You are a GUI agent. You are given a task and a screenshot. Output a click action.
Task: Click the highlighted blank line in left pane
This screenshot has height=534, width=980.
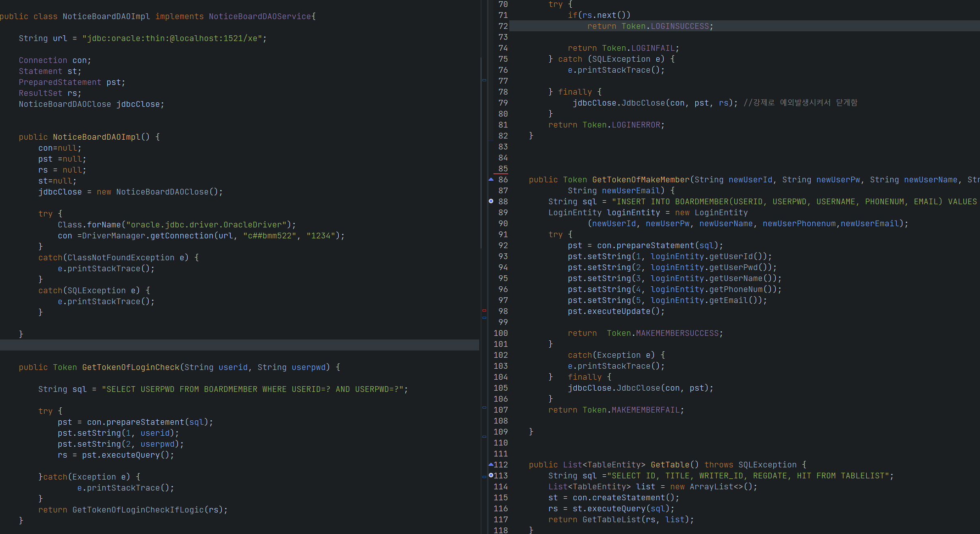pos(240,345)
